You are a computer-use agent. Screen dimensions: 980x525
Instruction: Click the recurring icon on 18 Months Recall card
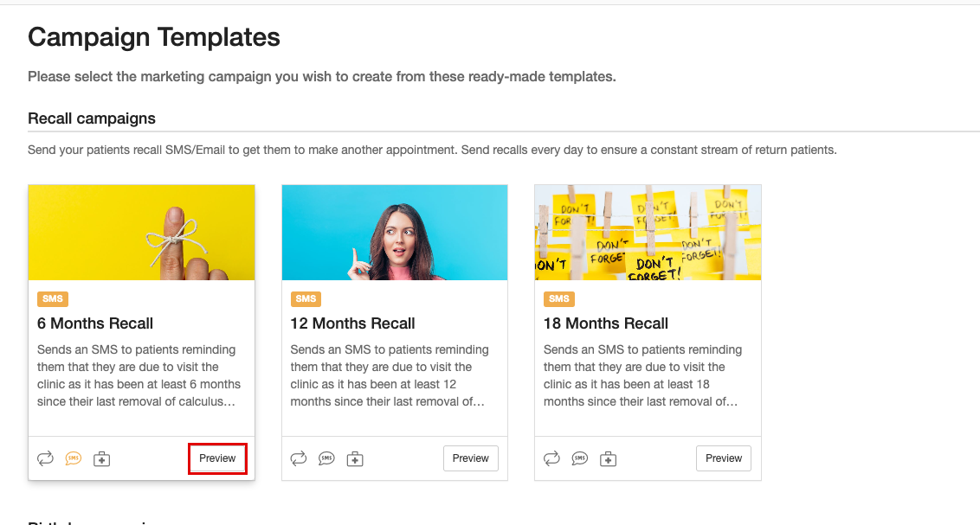click(x=551, y=458)
